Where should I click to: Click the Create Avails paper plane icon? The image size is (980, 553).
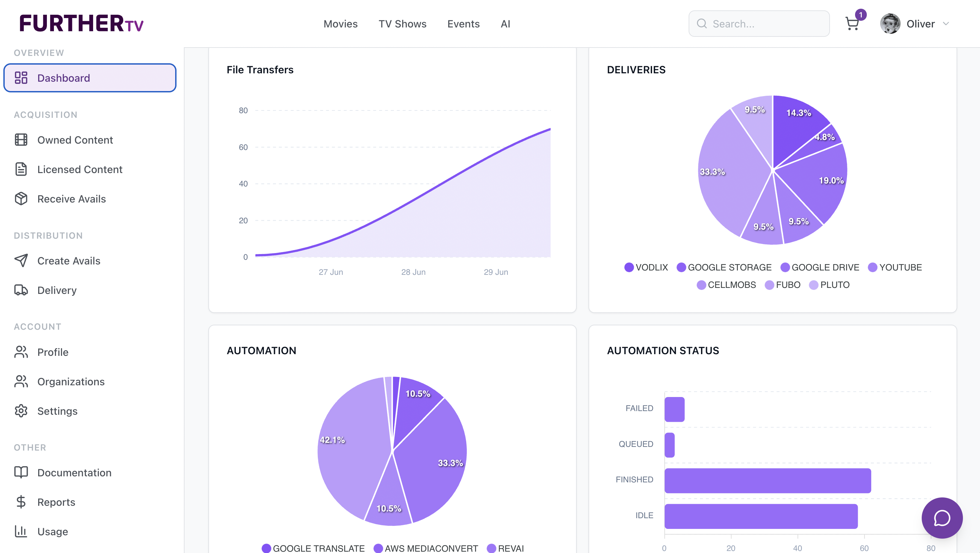(x=21, y=260)
